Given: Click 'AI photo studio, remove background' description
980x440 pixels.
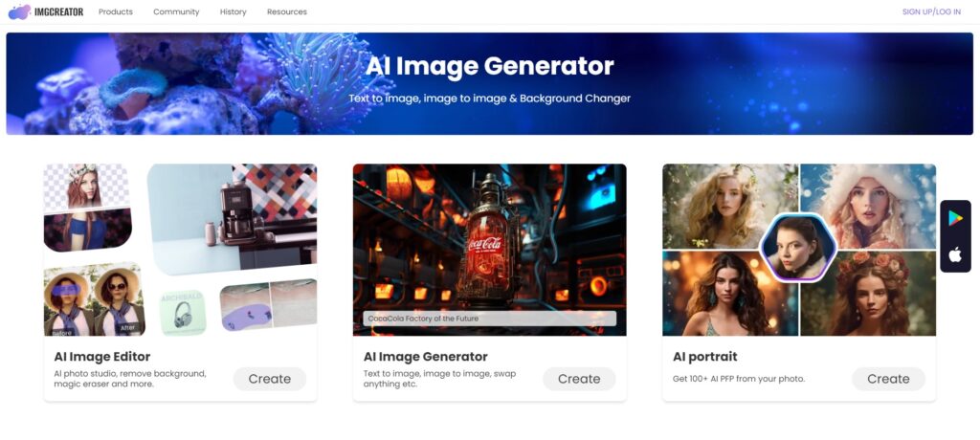Looking at the screenshot, I should pyautogui.click(x=130, y=379).
